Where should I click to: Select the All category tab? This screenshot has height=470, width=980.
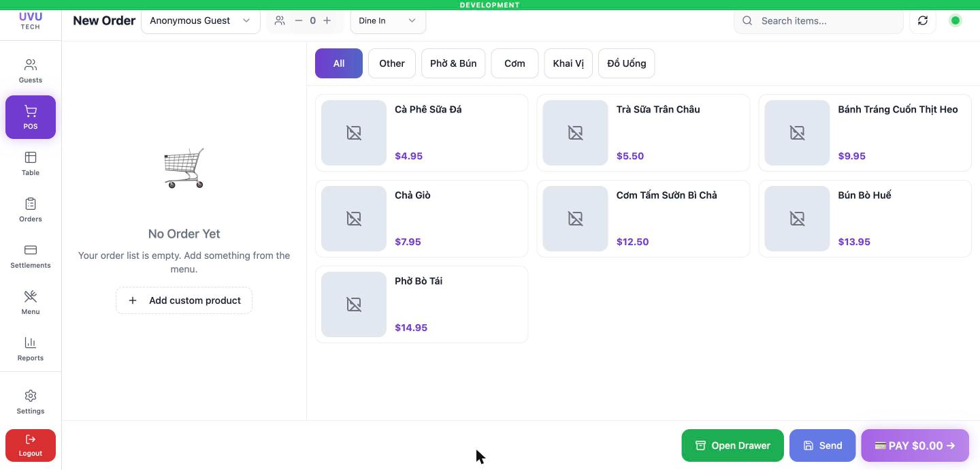339,63
